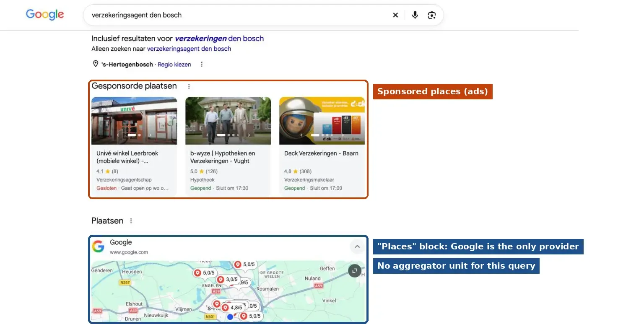Image resolution: width=644 pixels, height=324 pixels.
Task: Click the red Gesloten status on Univé card
Action: click(106, 188)
